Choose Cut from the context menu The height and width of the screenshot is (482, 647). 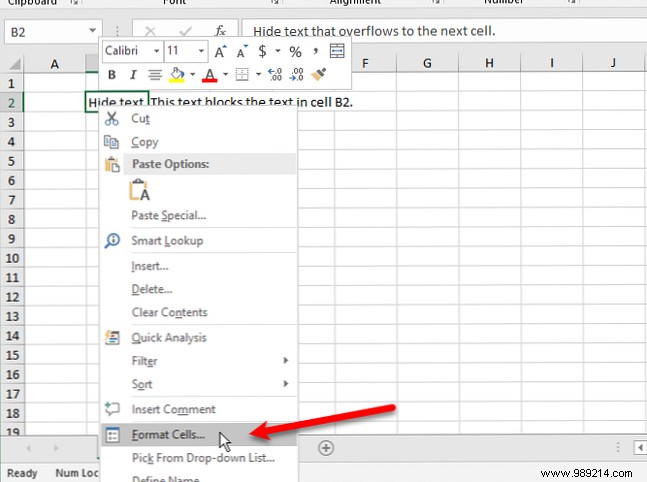(198, 118)
